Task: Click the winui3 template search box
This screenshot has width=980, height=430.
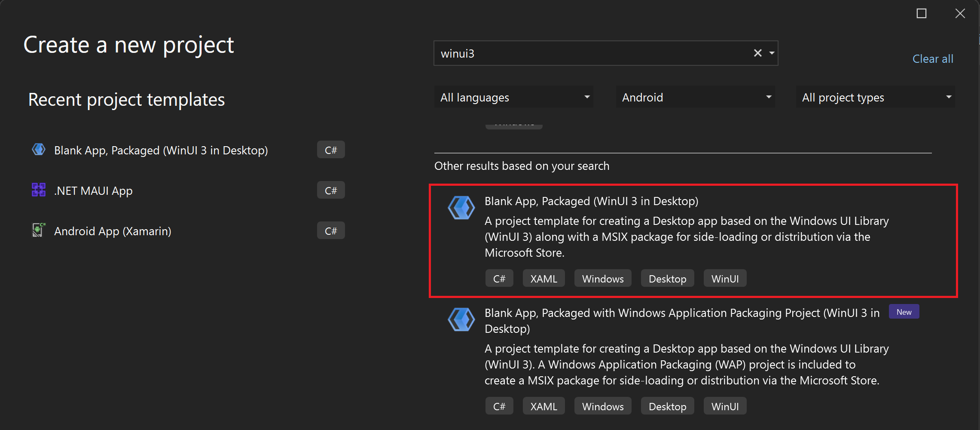Action: tap(593, 53)
